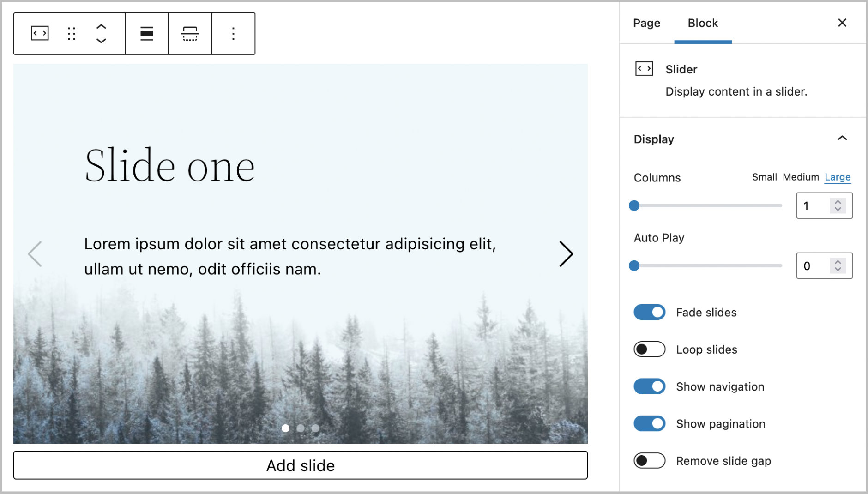Click the Slider block type icon in toolbar
Screen dimensions: 868x494
pos(40,33)
